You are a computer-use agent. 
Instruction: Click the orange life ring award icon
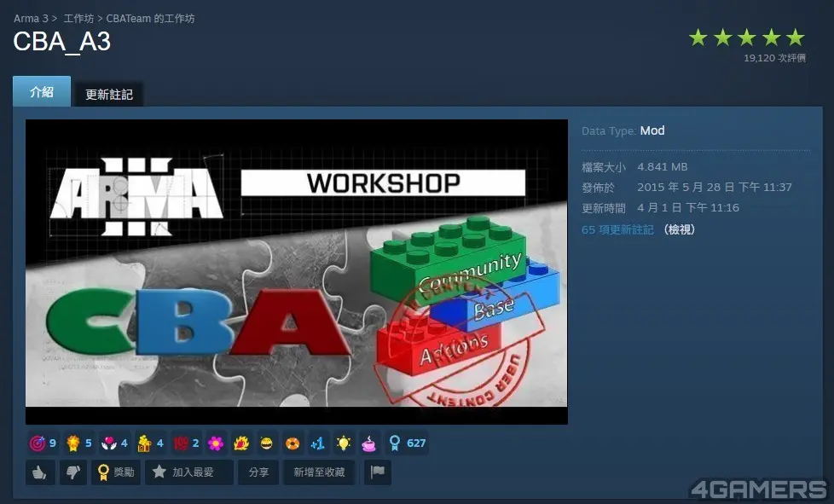(292, 443)
